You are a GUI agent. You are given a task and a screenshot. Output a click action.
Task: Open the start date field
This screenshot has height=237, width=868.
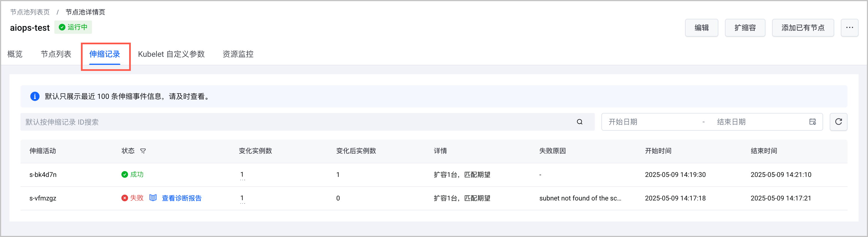click(x=650, y=122)
